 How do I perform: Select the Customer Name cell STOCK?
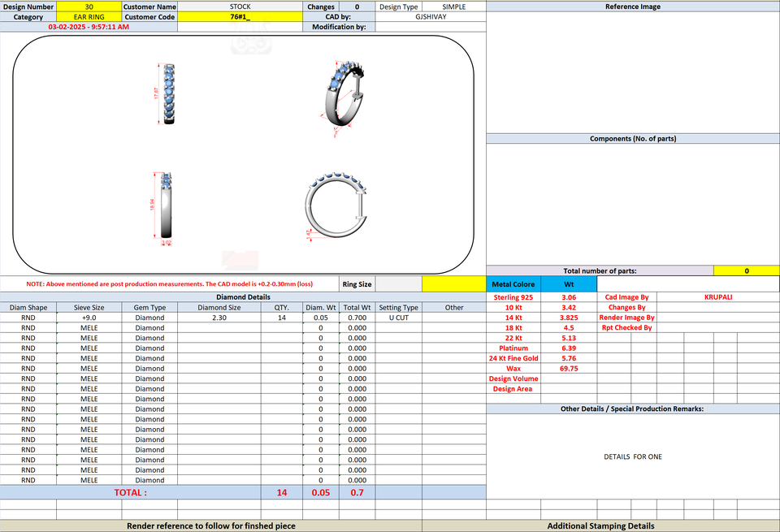click(x=240, y=6)
